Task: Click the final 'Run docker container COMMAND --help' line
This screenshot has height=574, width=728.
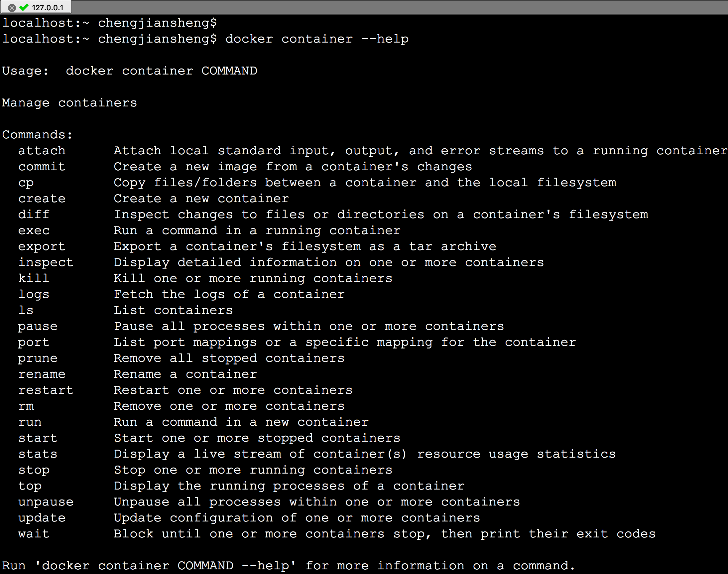Action: pyautogui.click(x=289, y=566)
